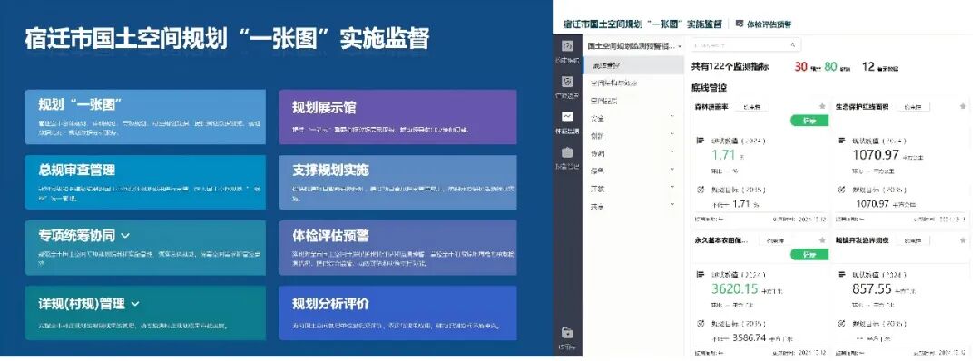Click 规划目标 target icon in 城镇开发边界规模 card

(841, 323)
